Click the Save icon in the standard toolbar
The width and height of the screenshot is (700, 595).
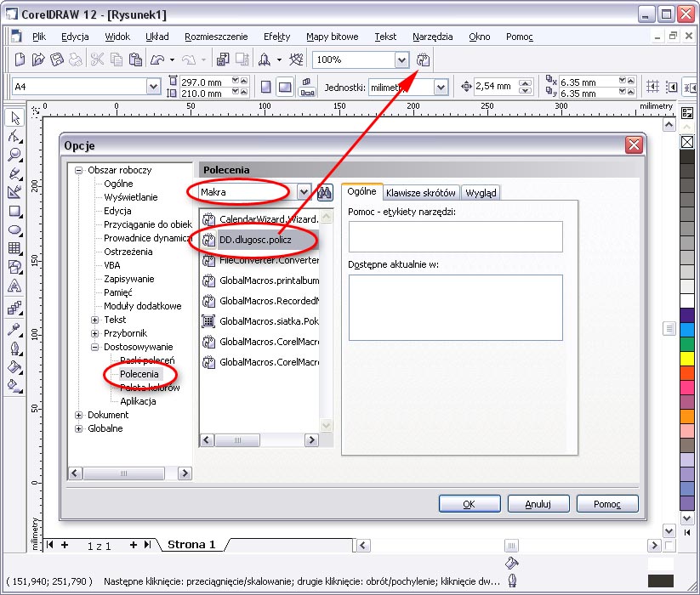coord(57,60)
